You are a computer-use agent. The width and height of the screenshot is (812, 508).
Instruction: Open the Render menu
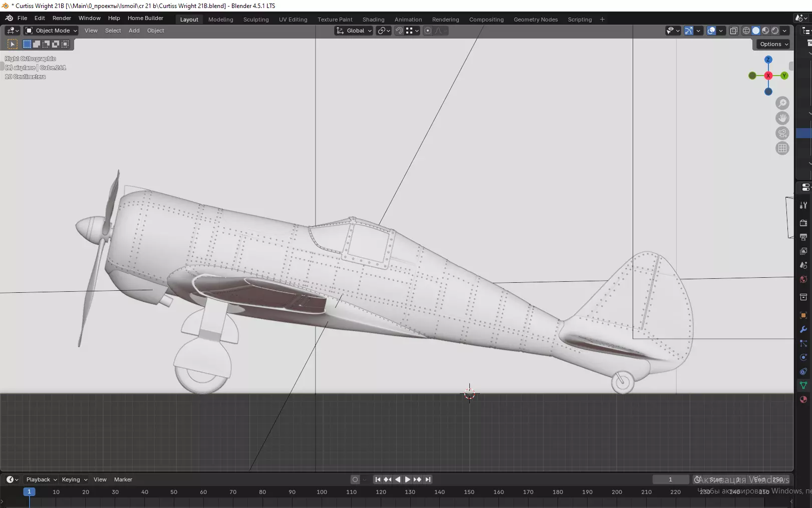click(x=62, y=18)
